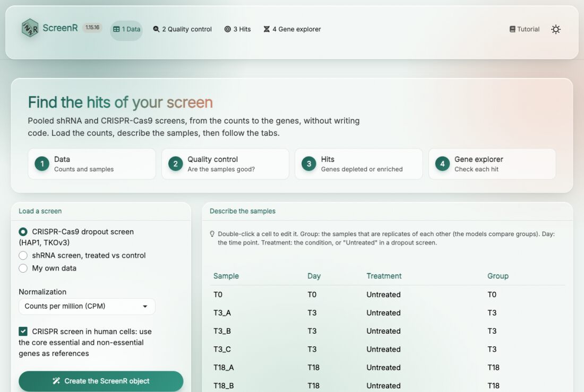Click the magnifier icon of Quality control tab
The image size is (584, 392).
(156, 29)
